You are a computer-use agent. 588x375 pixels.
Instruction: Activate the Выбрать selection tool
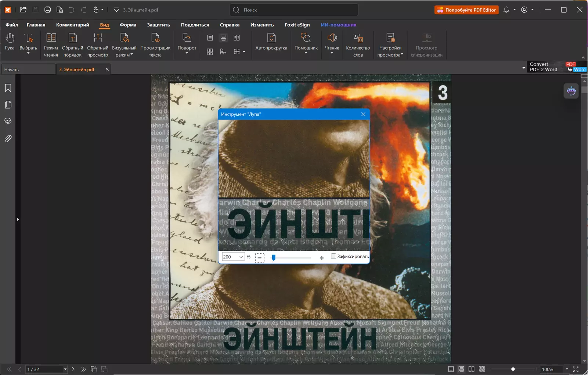[28, 43]
